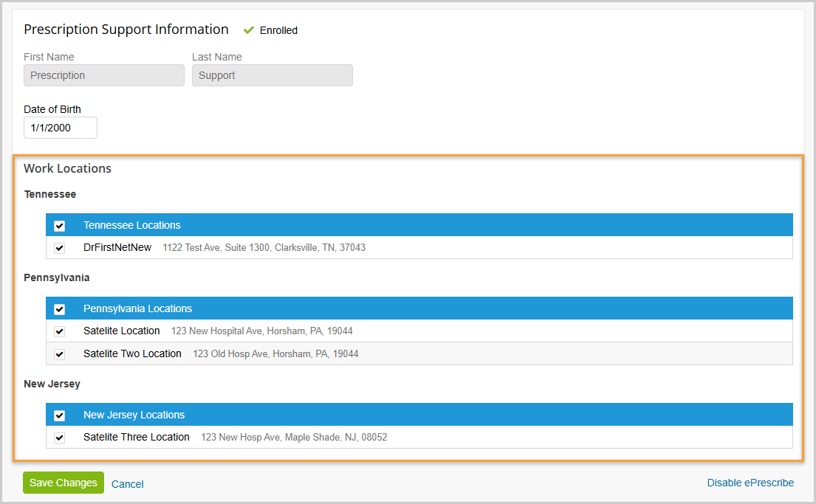Select the DrFirstNetNew Clarksville address text
This screenshot has width=816, height=504.
click(264, 248)
